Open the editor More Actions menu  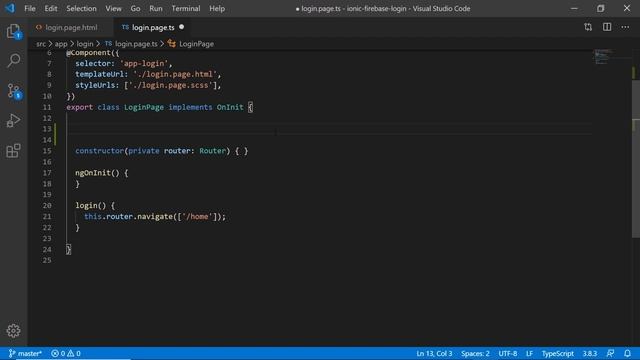pos(625,27)
